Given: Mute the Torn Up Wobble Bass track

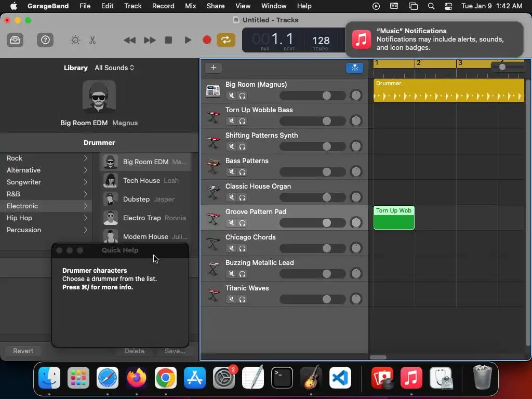Looking at the screenshot, I should pos(231,121).
